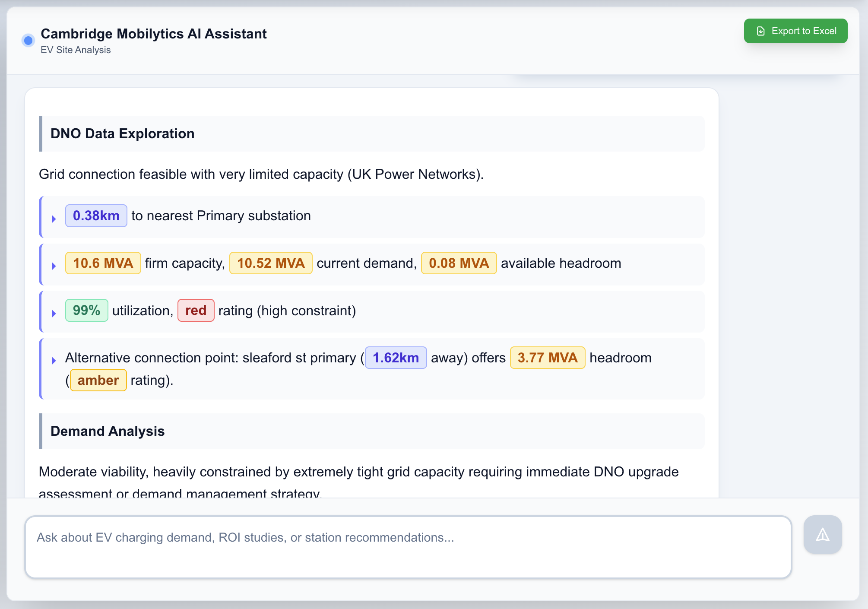The height and width of the screenshot is (609, 868).
Task: Click the blue status dot beside the assistant title
Action: click(28, 40)
